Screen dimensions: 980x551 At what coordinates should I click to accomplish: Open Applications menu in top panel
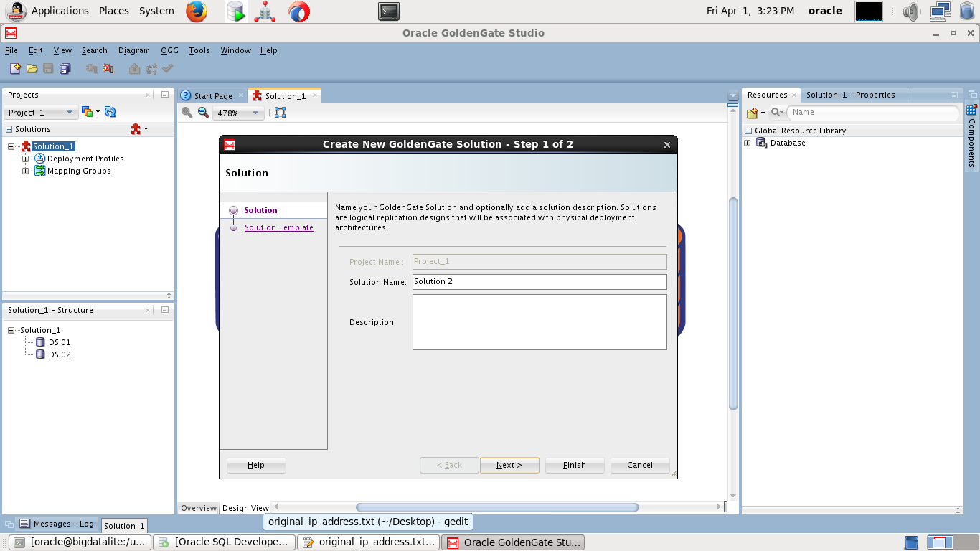pyautogui.click(x=60, y=11)
